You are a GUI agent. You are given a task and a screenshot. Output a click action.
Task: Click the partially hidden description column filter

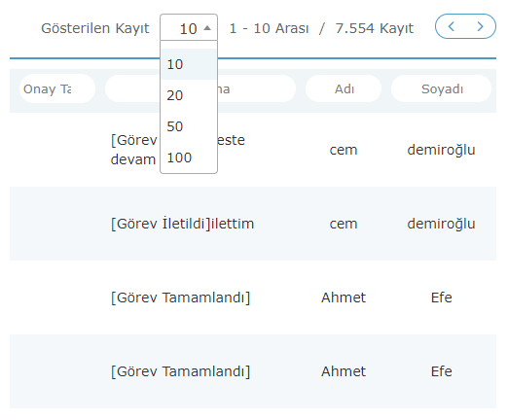pos(200,88)
